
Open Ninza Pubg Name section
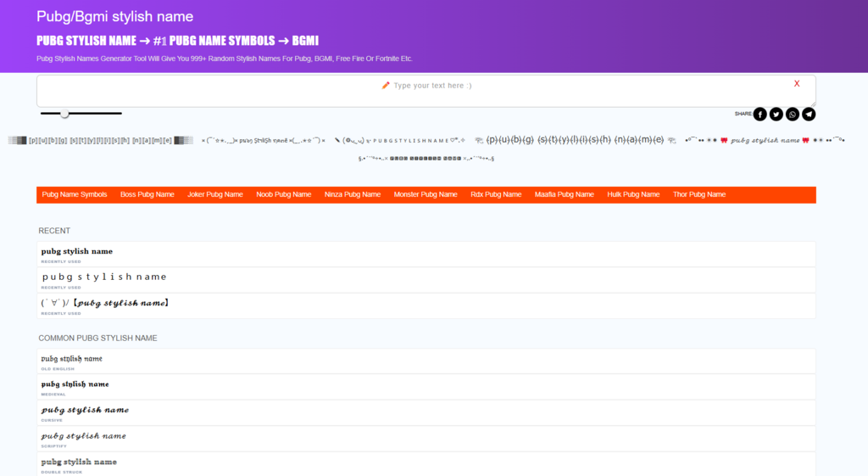pos(353,195)
